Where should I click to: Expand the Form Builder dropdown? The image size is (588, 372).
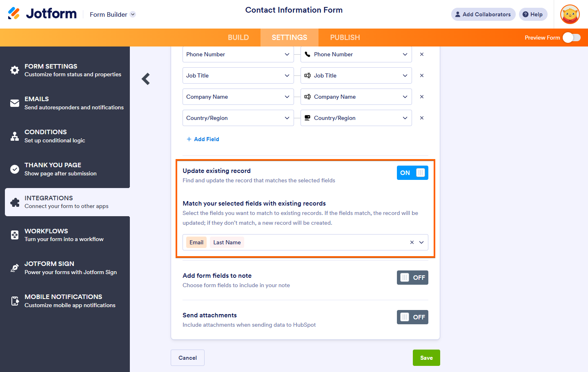point(133,15)
